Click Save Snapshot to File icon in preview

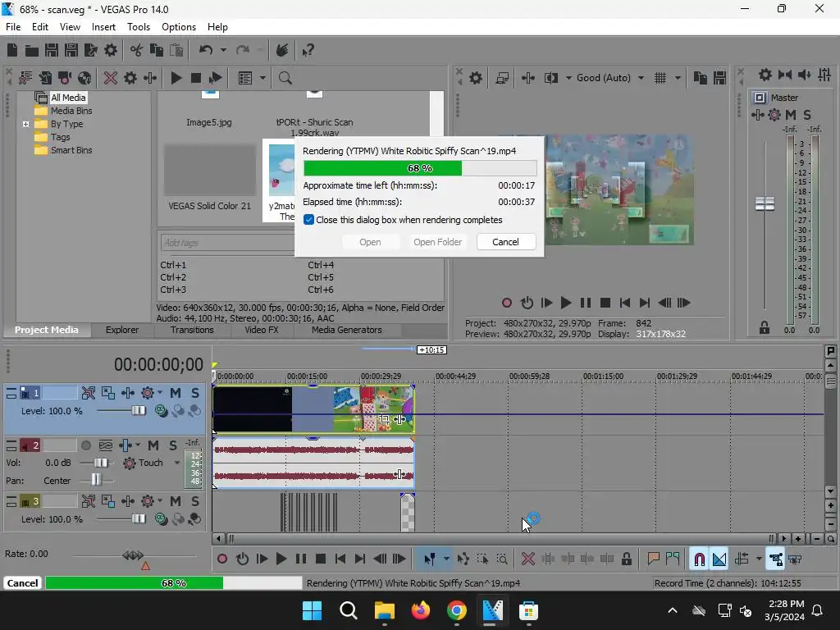(719, 78)
